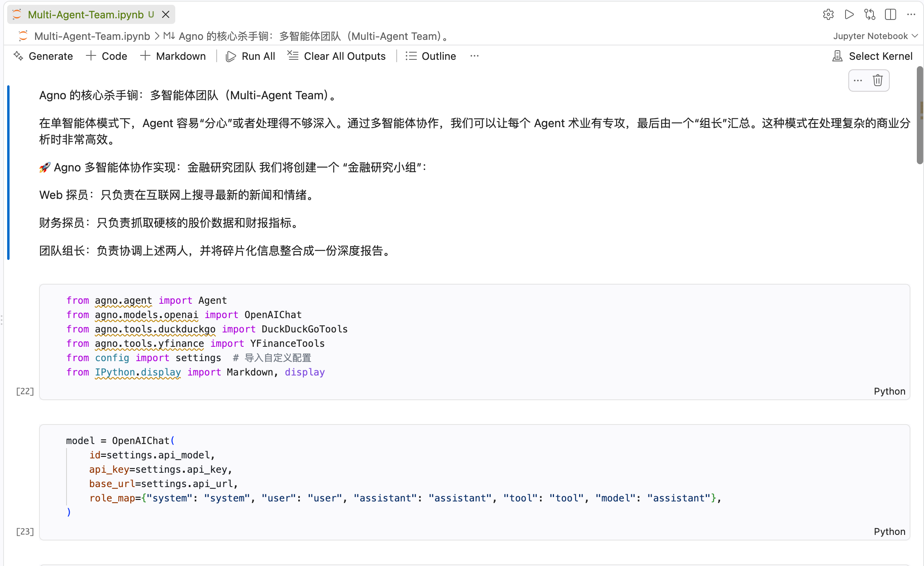Image resolution: width=924 pixels, height=566 pixels.
Task: Open the Jupyter Notebook language dropdown
Action: [x=875, y=36]
